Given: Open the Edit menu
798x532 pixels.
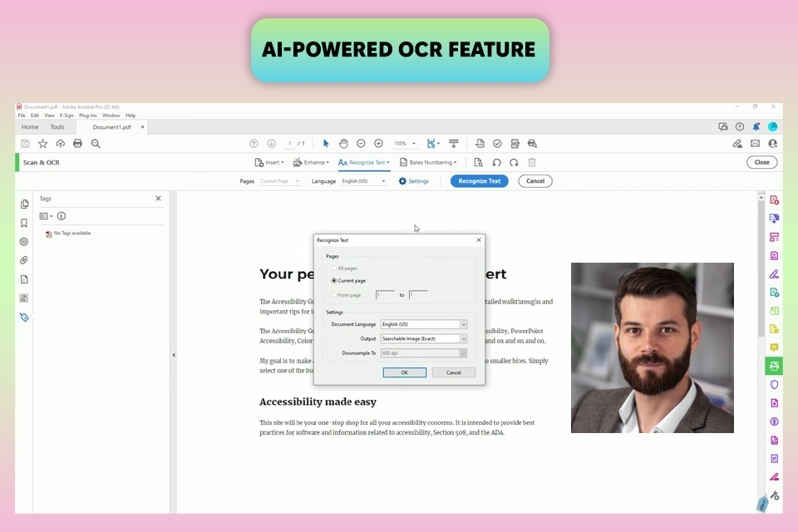Looking at the screenshot, I should tap(35, 116).
